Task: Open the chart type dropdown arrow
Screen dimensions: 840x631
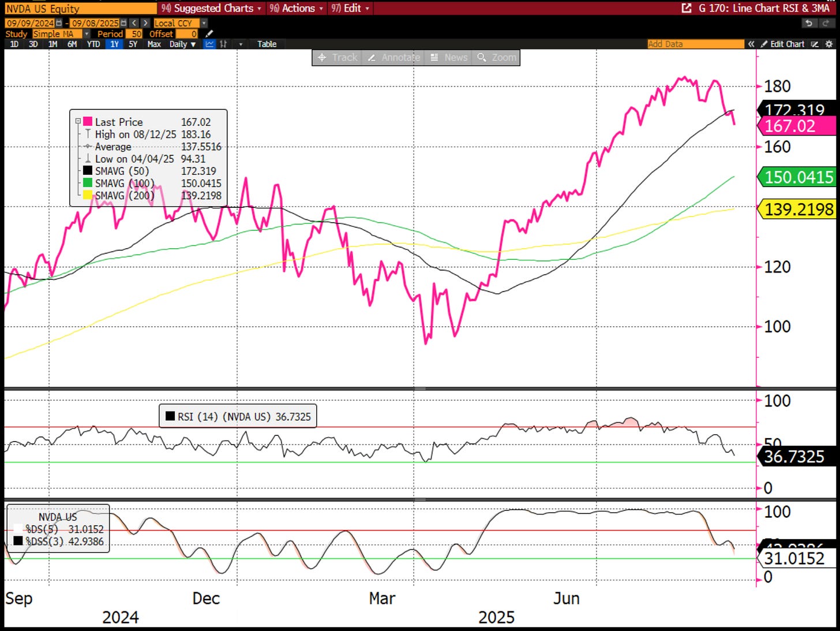Action: tap(241, 44)
